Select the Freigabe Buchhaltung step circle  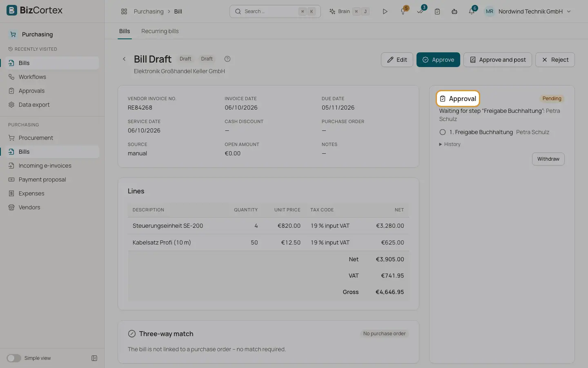click(442, 132)
